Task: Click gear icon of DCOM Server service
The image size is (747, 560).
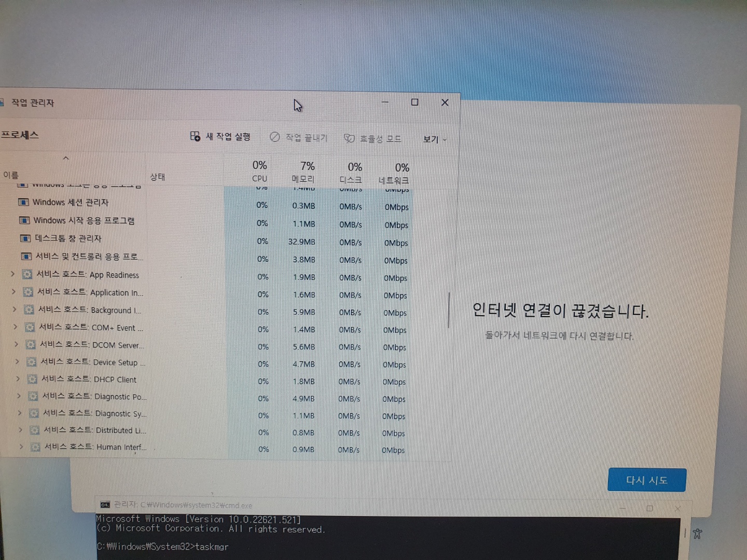Action: coord(31,344)
